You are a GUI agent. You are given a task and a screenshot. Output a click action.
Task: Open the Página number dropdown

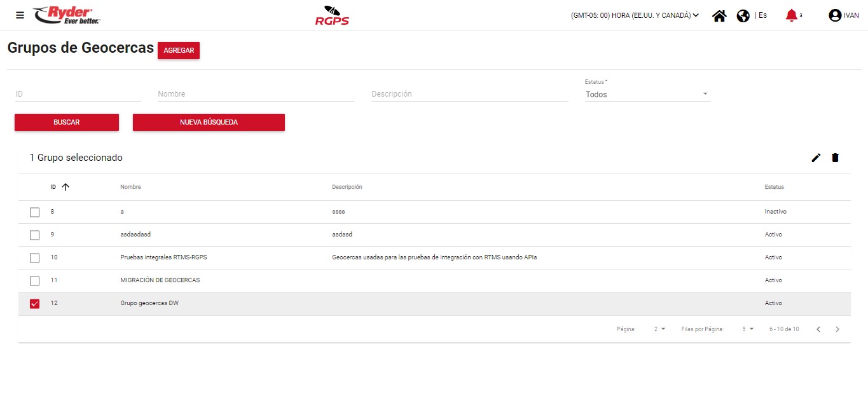pyautogui.click(x=659, y=329)
